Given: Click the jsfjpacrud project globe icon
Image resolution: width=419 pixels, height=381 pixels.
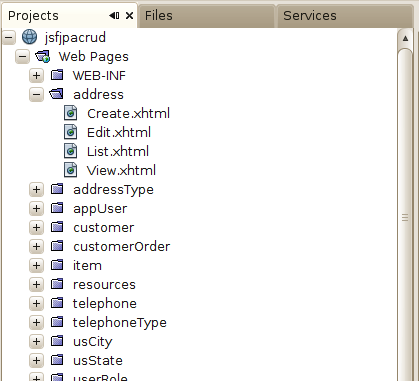Looking at the screenshot, I should pos(29,37).
